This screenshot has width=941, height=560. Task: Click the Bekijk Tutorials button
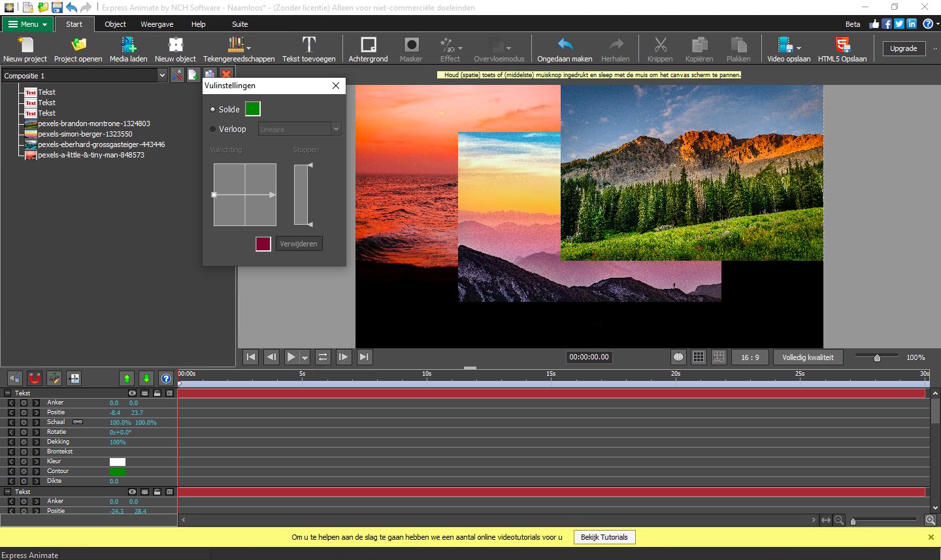[x=604, y=537]
